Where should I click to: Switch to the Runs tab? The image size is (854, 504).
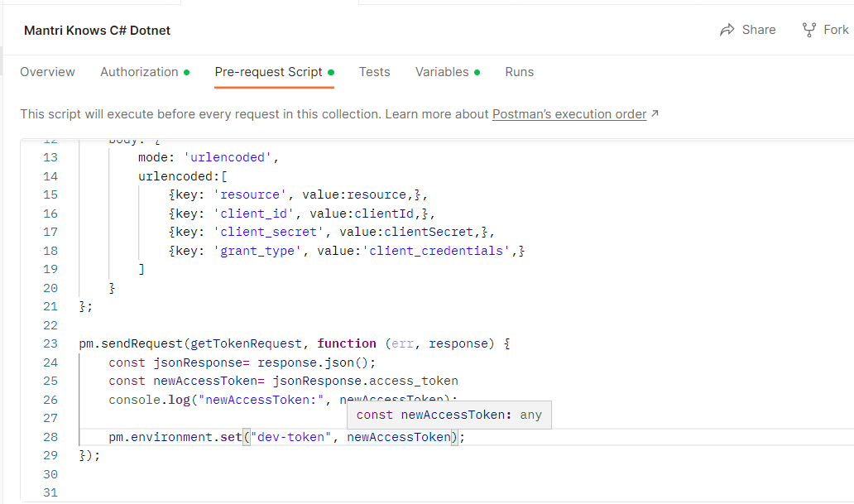pos(519,72)
